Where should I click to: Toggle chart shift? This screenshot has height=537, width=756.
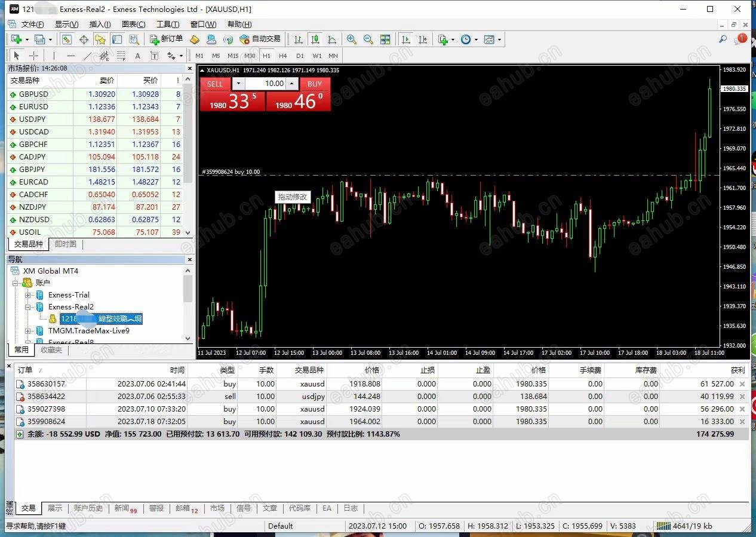click(x=423, y=39)
